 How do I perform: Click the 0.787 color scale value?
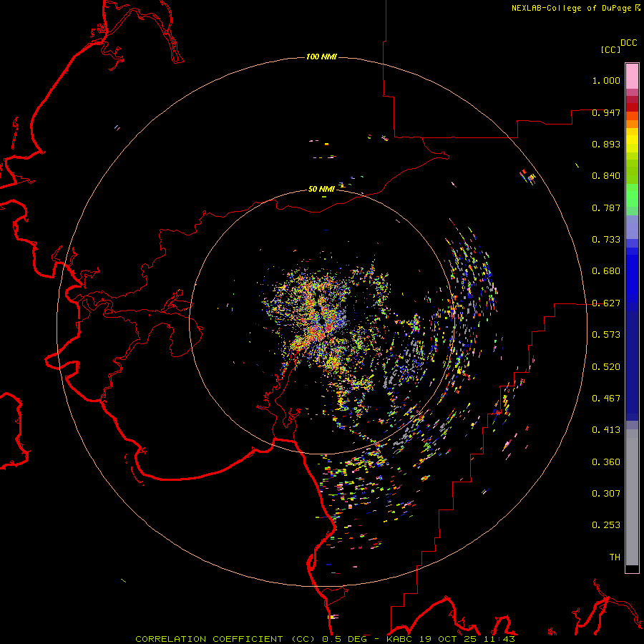click(606, 208)
